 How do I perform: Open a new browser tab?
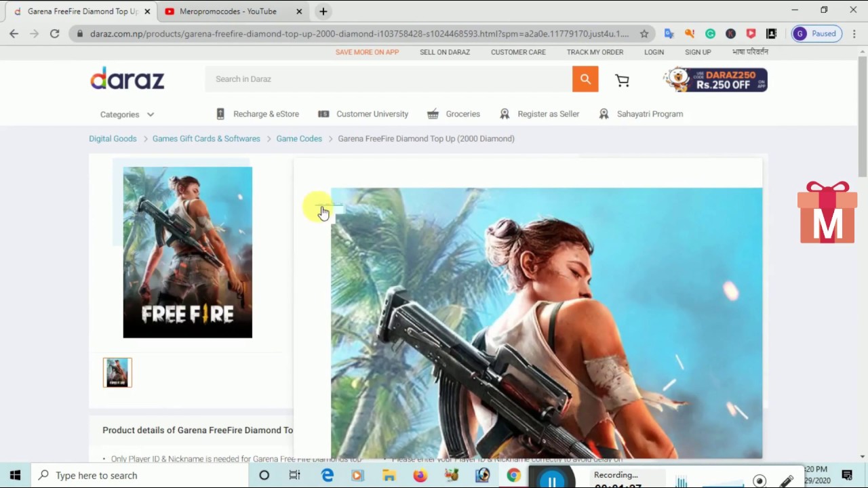point(323,12)
